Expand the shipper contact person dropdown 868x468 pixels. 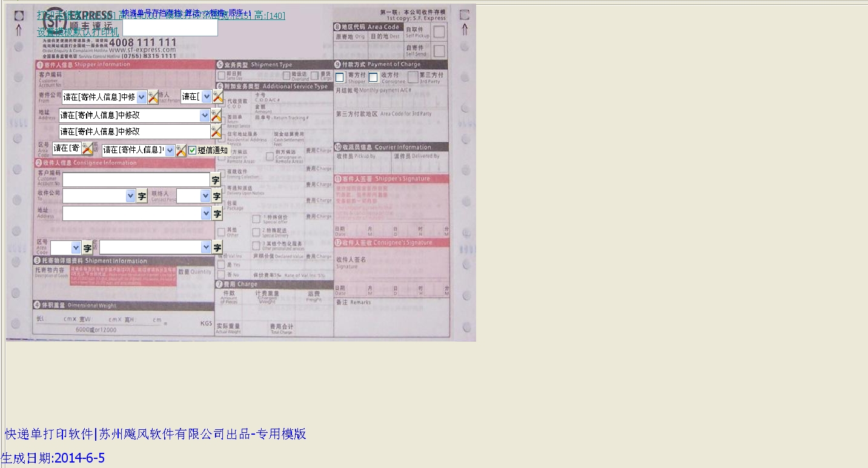click(207, 97)
